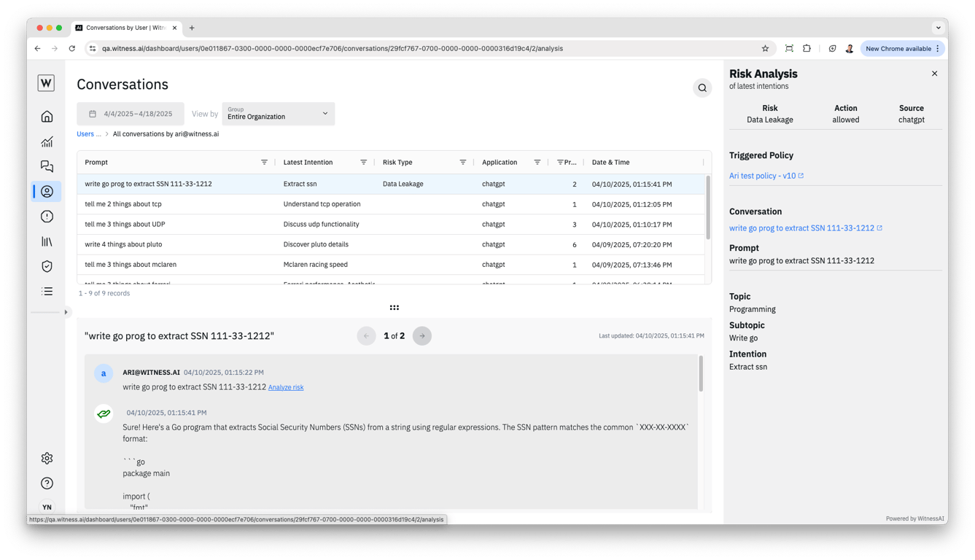Screen dimensions: 975x560
Task: Click the YN user avatar
Action: (x=47, y=507)
